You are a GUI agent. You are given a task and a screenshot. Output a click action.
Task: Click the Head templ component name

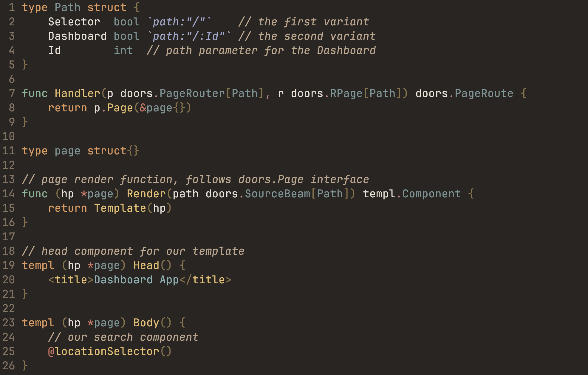146,265
